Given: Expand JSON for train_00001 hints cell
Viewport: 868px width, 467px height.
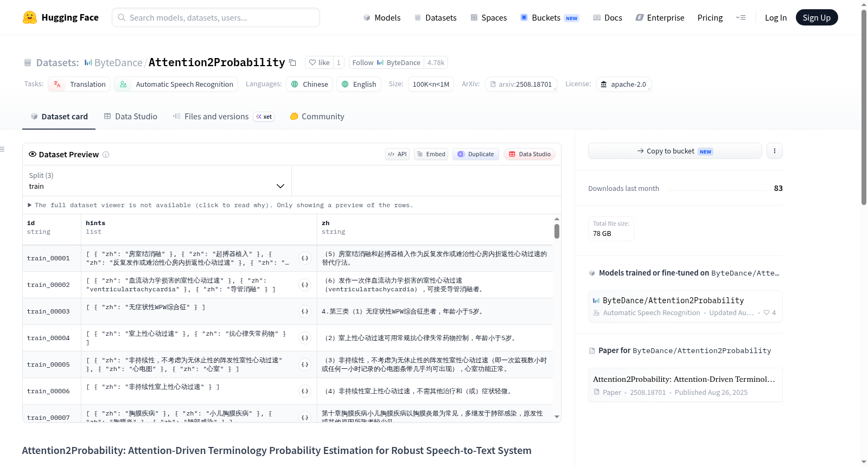Looking at the screenshot, I should pyautogui.click(x=305, y=258).
